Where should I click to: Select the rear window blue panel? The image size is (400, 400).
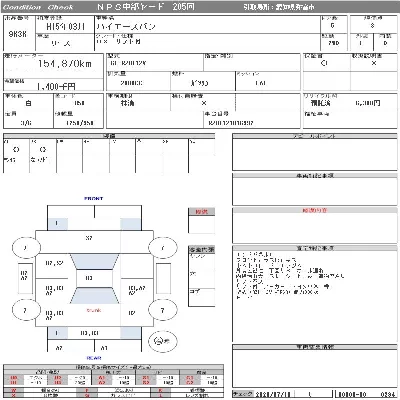click(94, 296)
